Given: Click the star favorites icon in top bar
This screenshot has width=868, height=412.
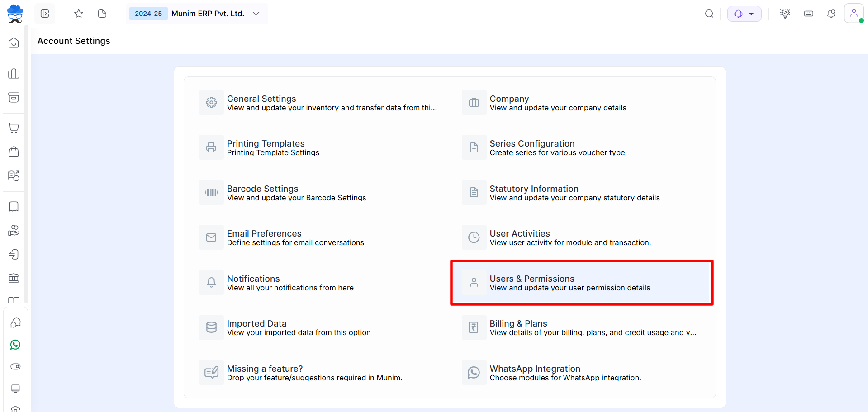Looking at the screenshot, I should (79, 14).
